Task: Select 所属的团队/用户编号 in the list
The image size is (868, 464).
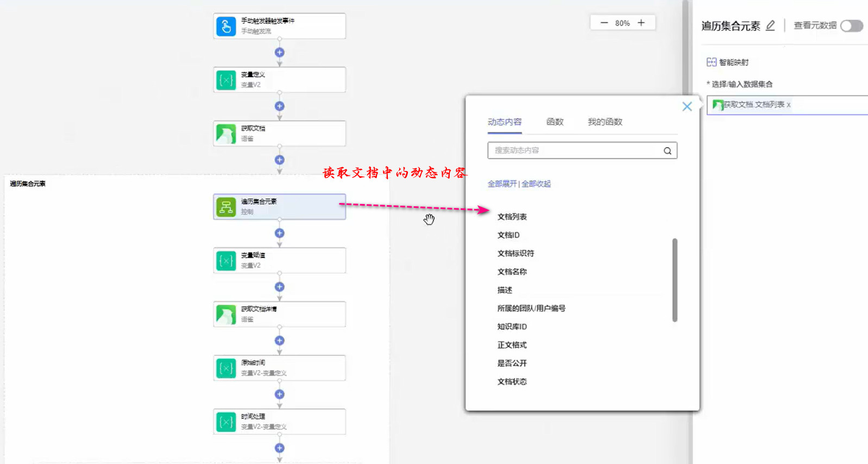Action: (x=531, y=308)
